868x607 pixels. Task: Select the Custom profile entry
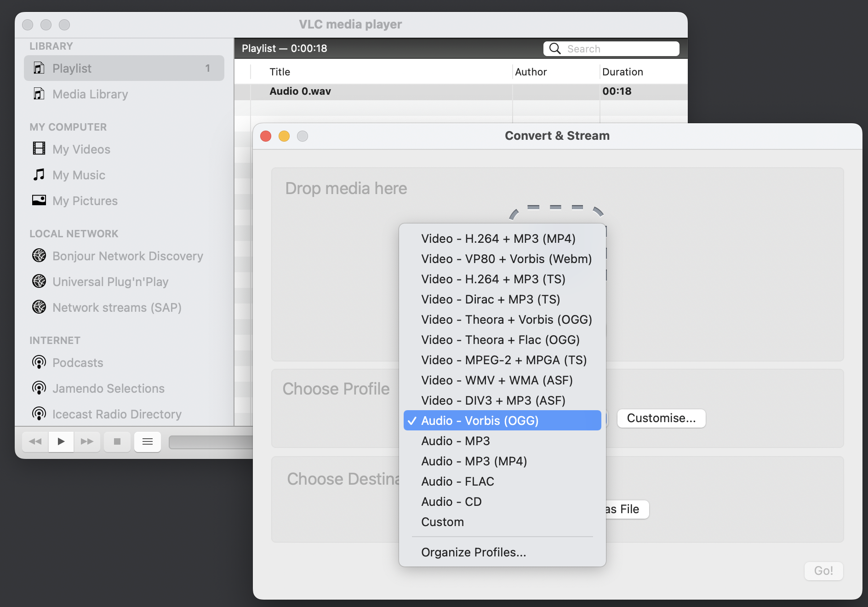click(503, 522)
